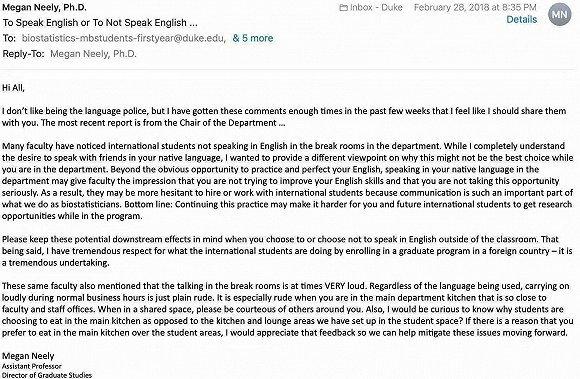Click the 'Assistant Professor' signature line
Viewport: 580px width, 379px height.
(x=32, y=366)
